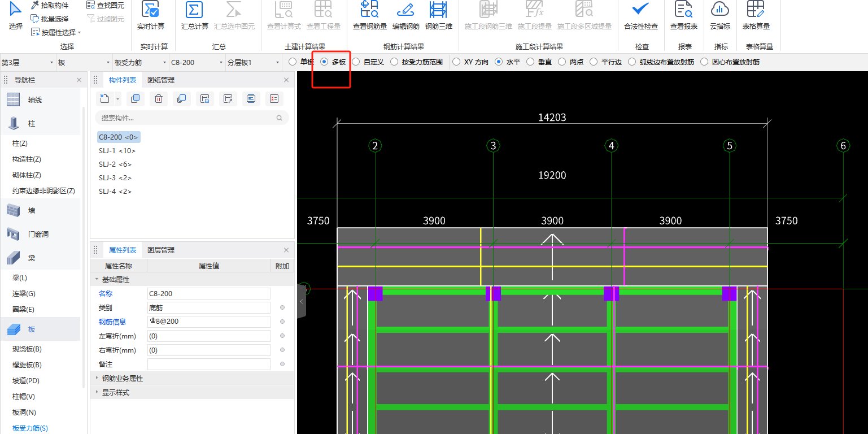This screenshot has height=434, width=868.
Task: Open 云指标 cloud indicators
Action: pos(720,16)
